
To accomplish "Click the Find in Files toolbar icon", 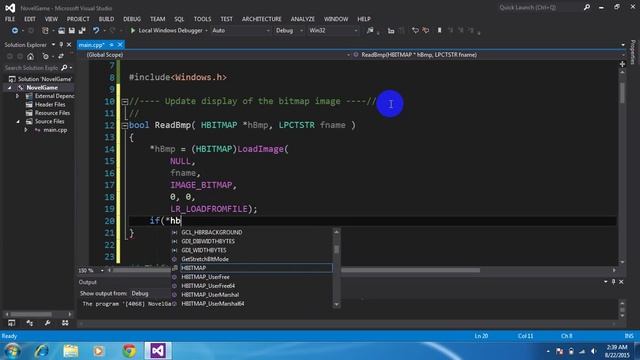I will point(370,31).
